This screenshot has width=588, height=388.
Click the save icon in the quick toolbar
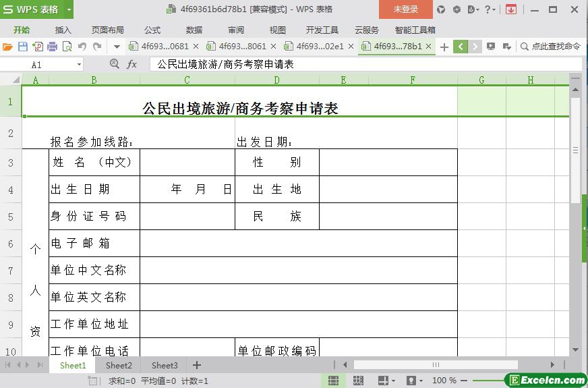22,47
